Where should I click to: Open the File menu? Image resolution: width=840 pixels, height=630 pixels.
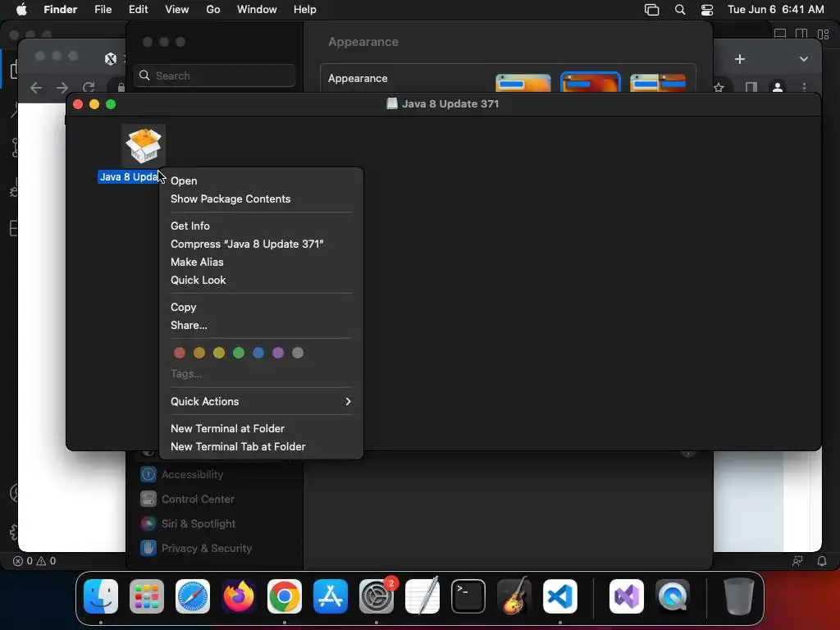point(103,10)
